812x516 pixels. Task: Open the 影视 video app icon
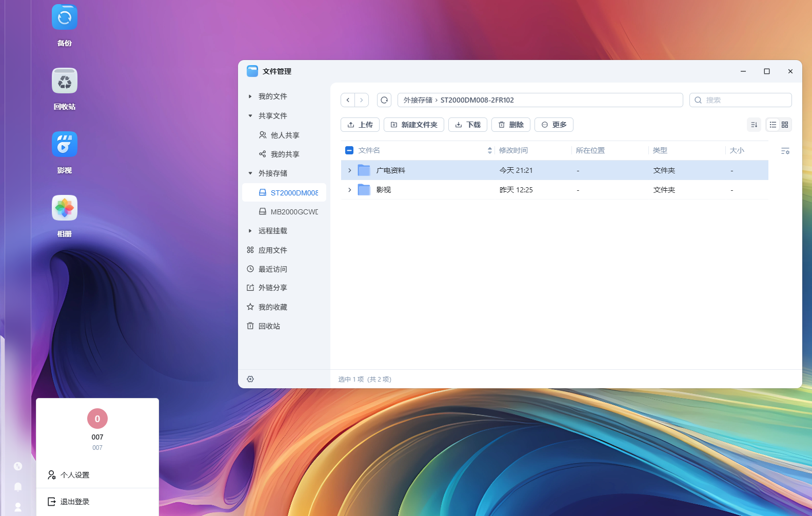pos(65,145)
